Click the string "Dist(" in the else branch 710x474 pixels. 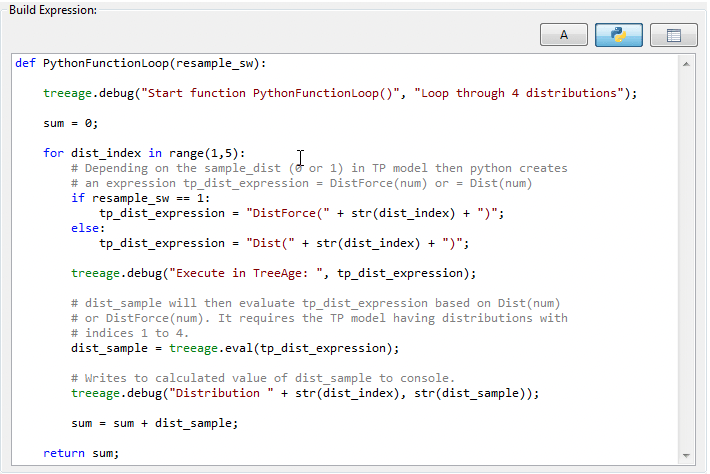tap(270, 243)
